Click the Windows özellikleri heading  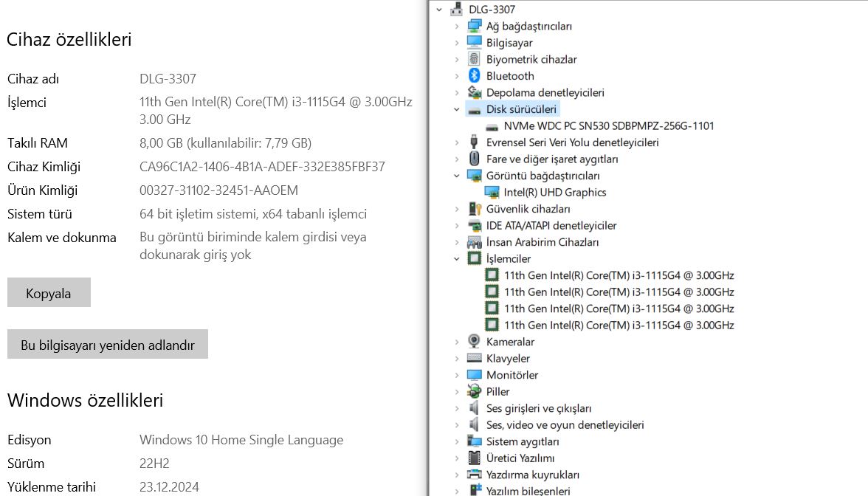point(86,400)
